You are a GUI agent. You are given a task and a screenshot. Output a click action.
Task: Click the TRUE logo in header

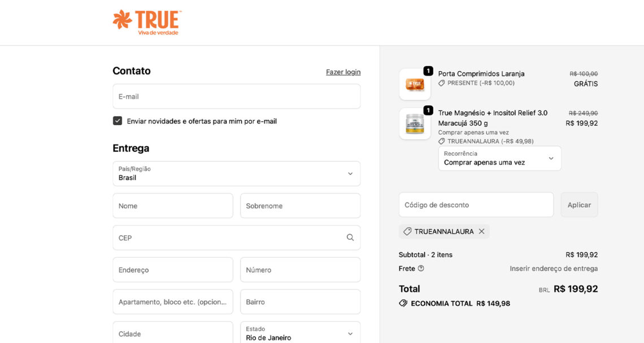147,22
